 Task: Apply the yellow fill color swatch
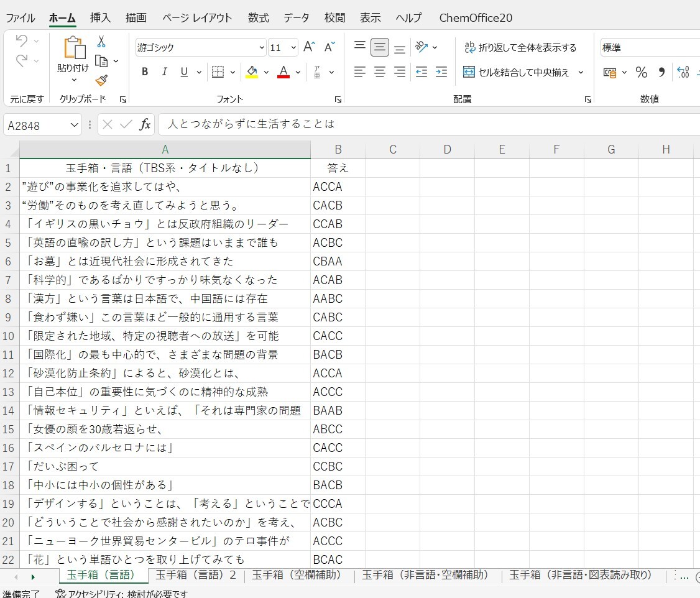(252, 72)
